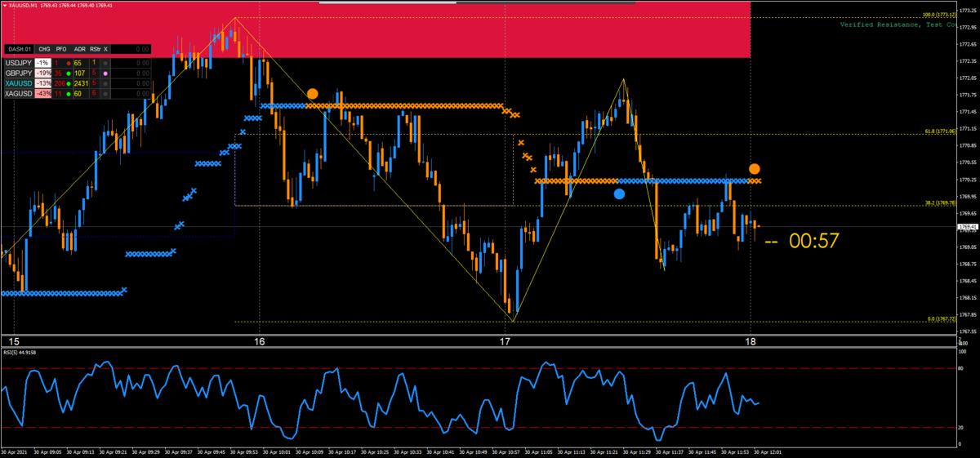The image size is (980, 458).
Task: Select the blue circle signal marker
Action: point(619,194)
